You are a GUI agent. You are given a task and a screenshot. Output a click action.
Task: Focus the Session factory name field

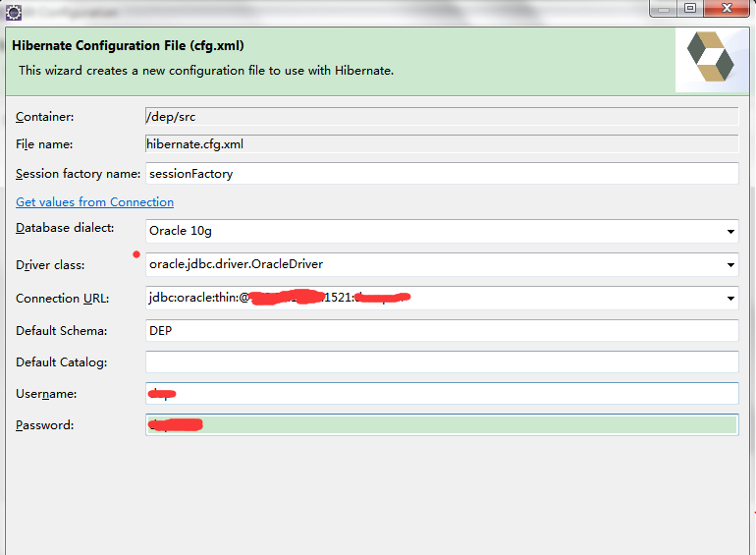click(x=442, y=174)
